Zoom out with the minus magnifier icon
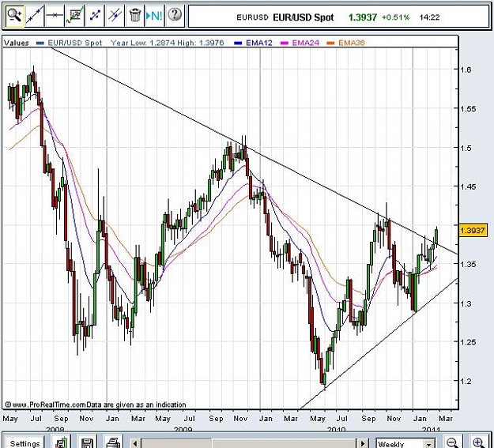Viewport: 494px width, 448px height. click(453, 442)
